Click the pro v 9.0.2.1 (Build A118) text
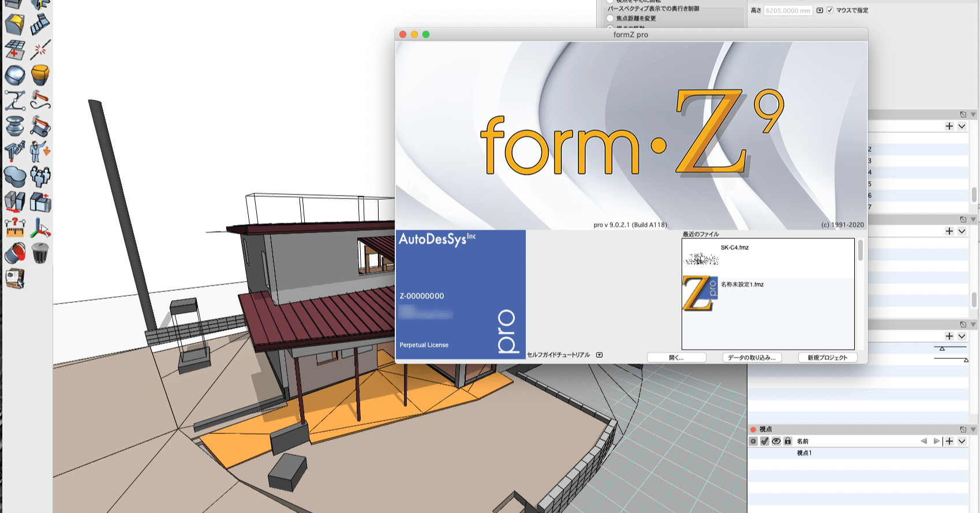This screenshot has height=513, width=980. point(630,225)
